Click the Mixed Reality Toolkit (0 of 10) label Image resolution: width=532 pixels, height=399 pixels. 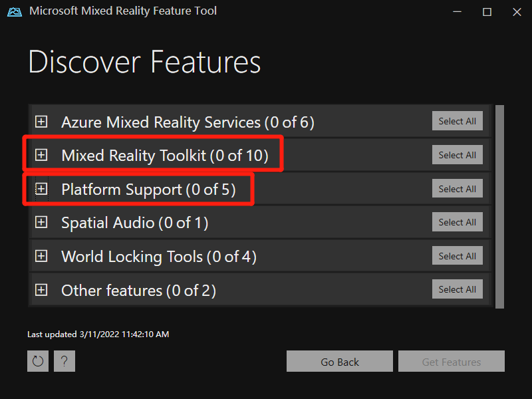coord(165,156)
